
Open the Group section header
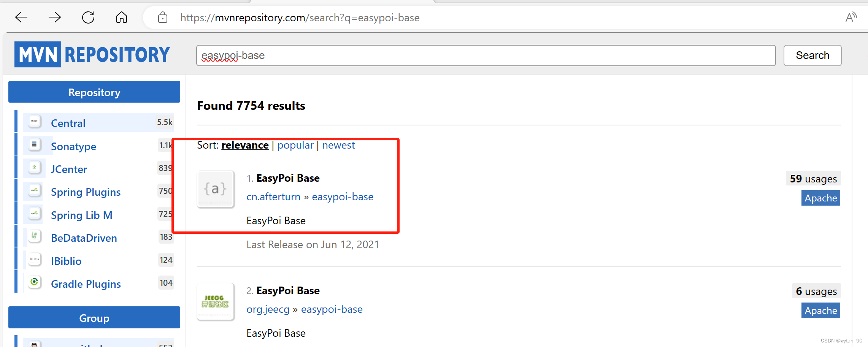(94, 318)
